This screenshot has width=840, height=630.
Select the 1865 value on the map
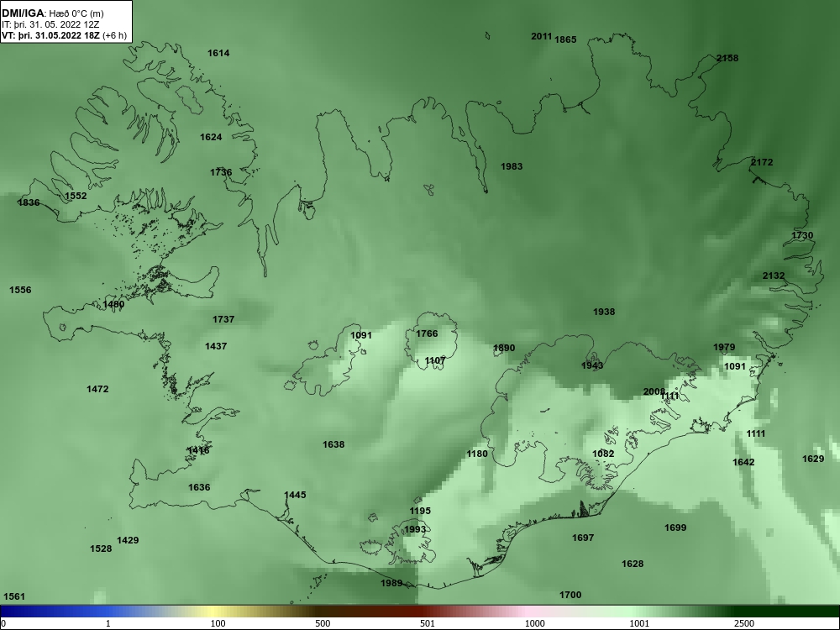[x=565, y=39]
